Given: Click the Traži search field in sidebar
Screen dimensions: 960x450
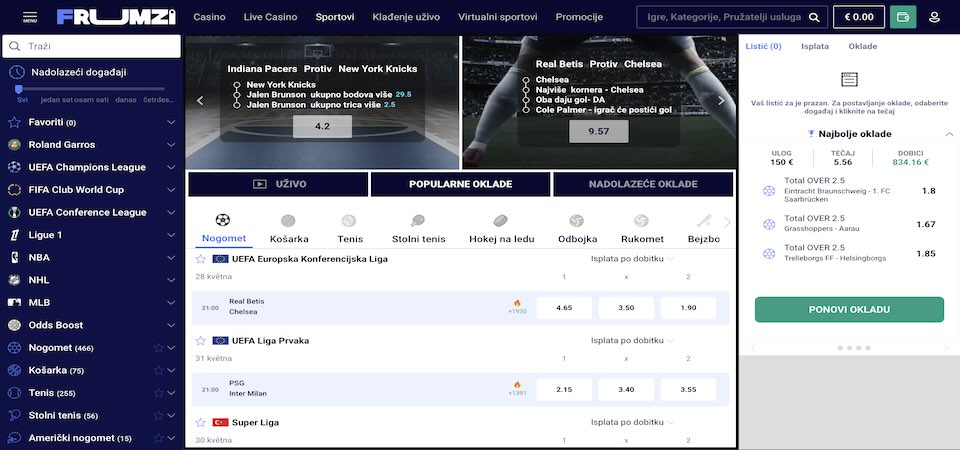Looking at the screenshot, I should click(x=92, y=47).
